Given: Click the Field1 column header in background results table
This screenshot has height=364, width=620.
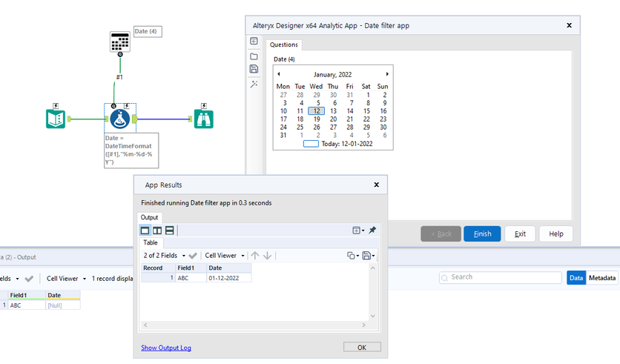Looking at the screenshot, I should tap(27, 295).
